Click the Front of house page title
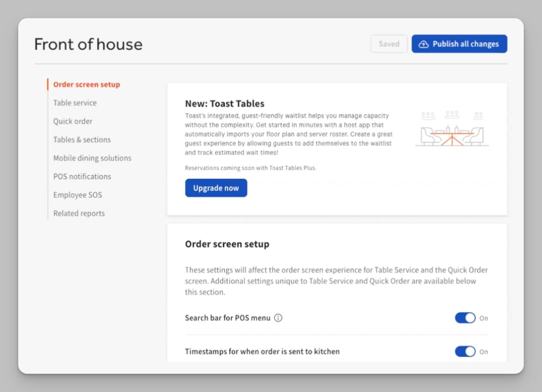The image size is (542, 392). [x=88, y=44]
